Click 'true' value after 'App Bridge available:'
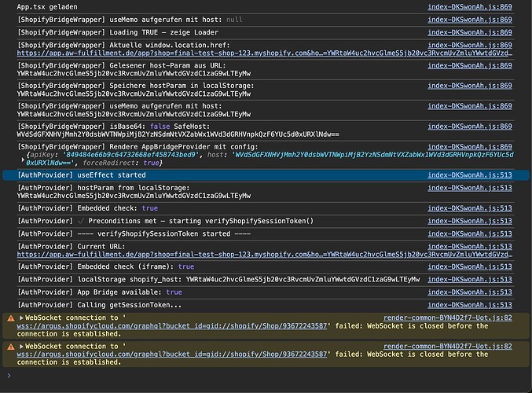 pyautogui.click(x=174, y=292)
